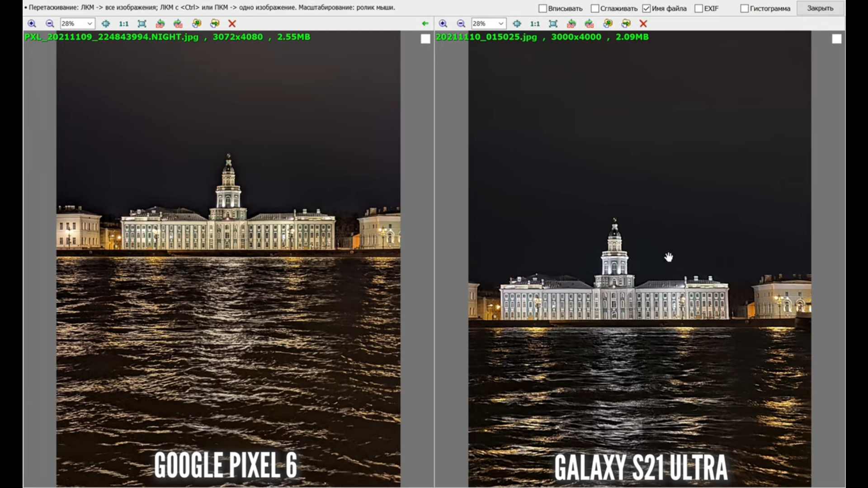Click the Закрыть button
The image size is (868, 488).
point(820,9)
